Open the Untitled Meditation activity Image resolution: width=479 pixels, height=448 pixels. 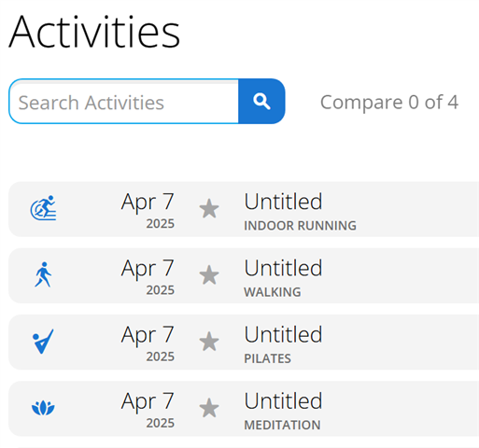tap(283, 401)
